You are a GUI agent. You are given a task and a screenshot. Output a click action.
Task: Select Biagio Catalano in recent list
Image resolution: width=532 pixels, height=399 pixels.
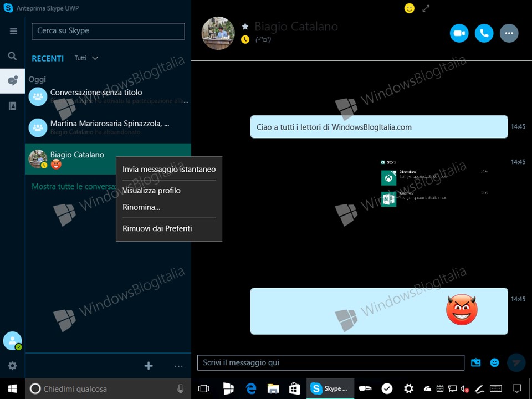click(x=108, y=159)
